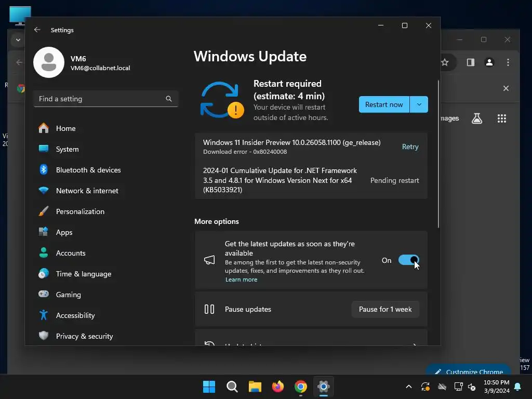Open Privacy & security settings
The height and width of the screenshot is (399, 532).
pyautogui.click(x=106, y=336)
